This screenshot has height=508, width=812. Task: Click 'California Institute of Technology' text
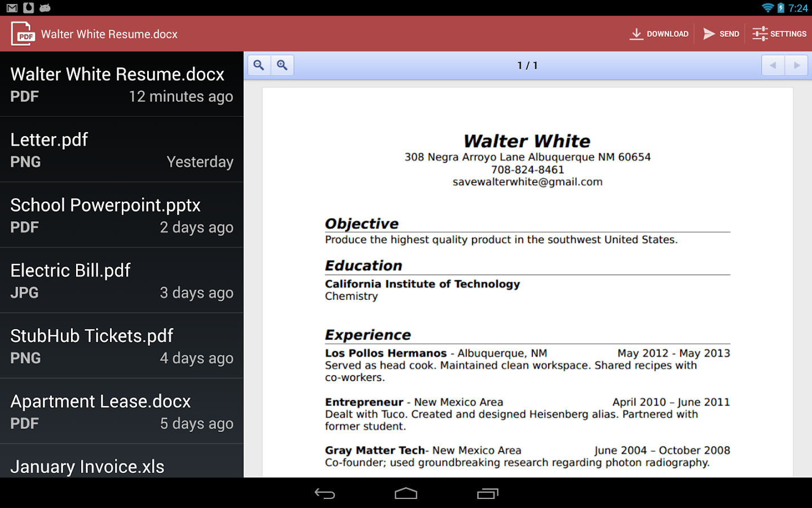tap(422, 284)
